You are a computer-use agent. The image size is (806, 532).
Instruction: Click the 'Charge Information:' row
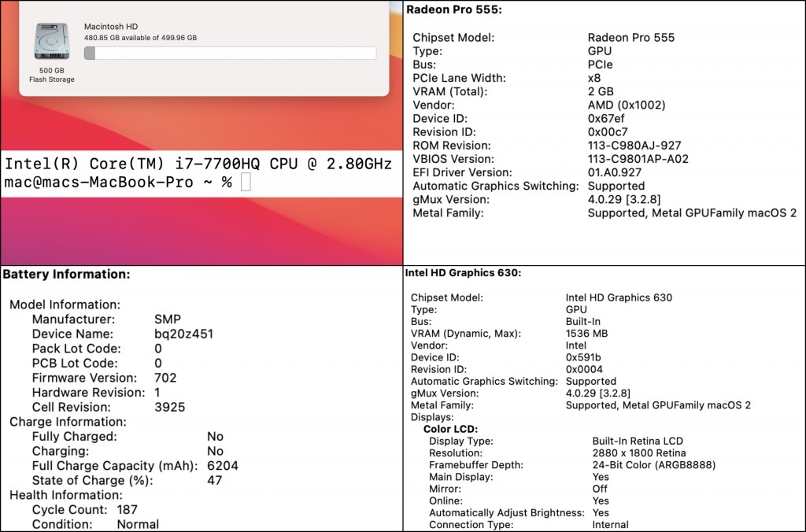coord(68,422)
